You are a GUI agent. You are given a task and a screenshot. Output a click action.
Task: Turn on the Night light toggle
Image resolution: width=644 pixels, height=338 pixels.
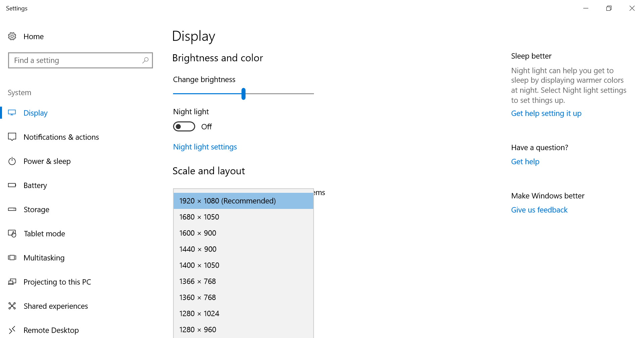tap(184, 126)
